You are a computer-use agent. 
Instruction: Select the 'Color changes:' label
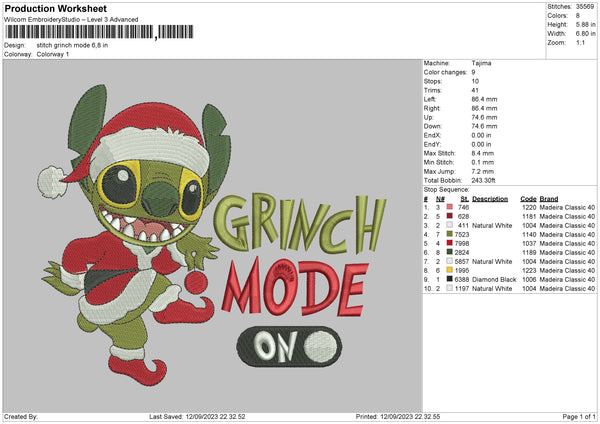click(445, 72)
